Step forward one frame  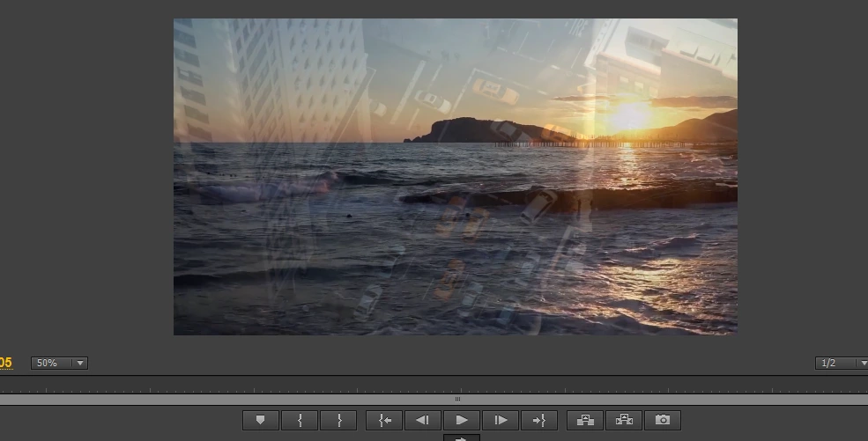point(500,421)
